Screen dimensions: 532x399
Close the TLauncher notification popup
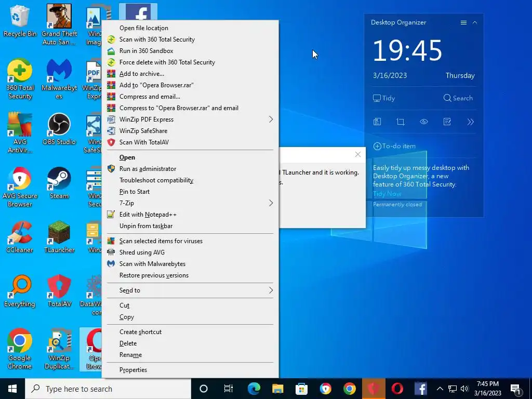357,154
